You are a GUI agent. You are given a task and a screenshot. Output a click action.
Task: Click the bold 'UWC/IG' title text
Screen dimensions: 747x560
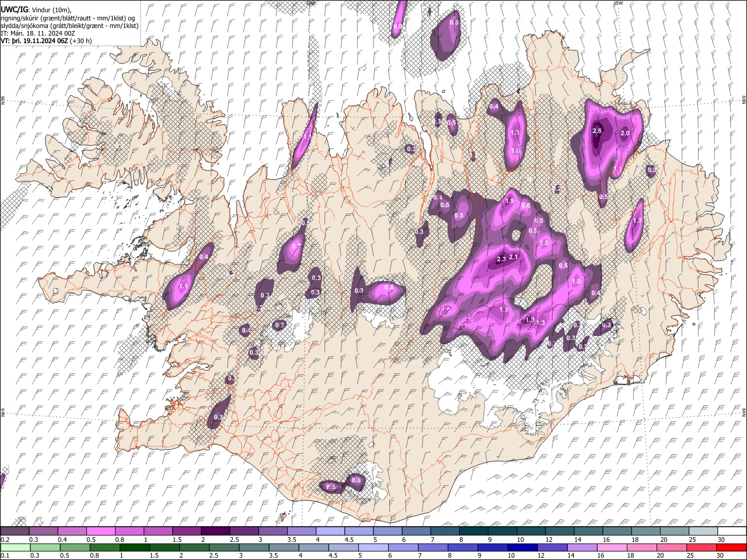pyautogui.click(x=14, y=9)
